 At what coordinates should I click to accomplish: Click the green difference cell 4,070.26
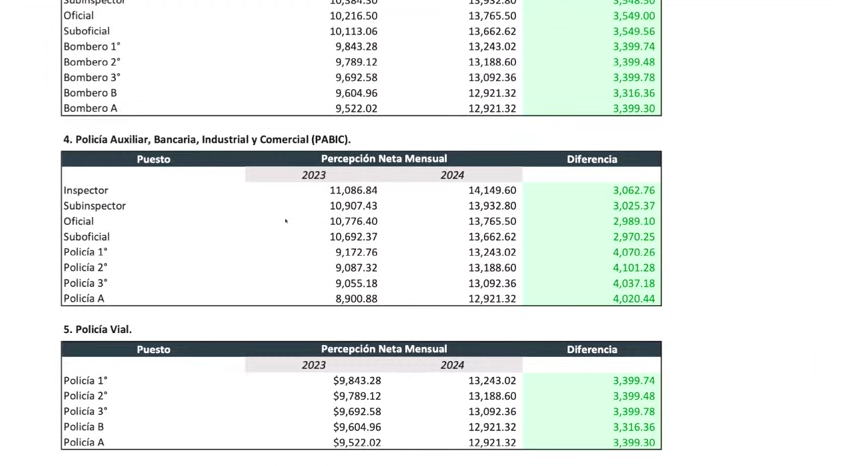click(x=633, y=252)
